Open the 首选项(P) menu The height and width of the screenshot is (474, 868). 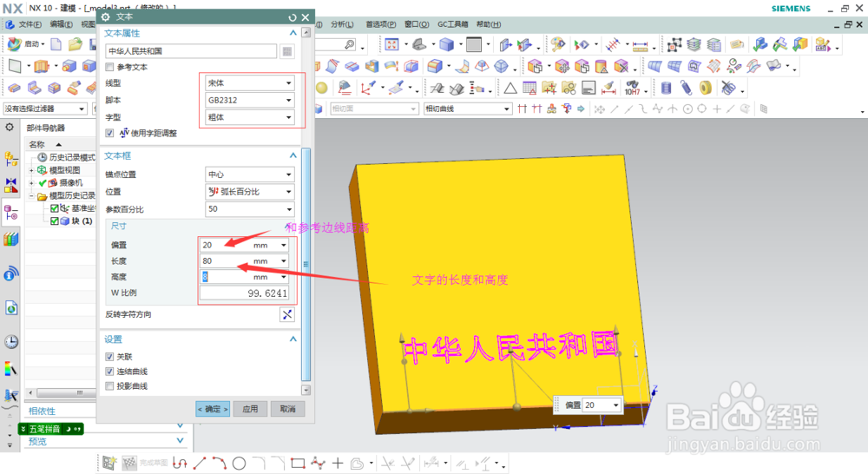pos(381,24)
